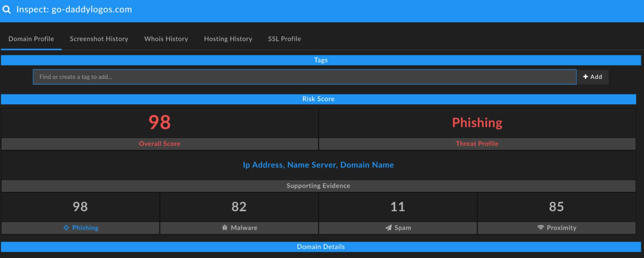Click the Proximity score label
The width and height of the screenshot is (644, 258).
562,228
